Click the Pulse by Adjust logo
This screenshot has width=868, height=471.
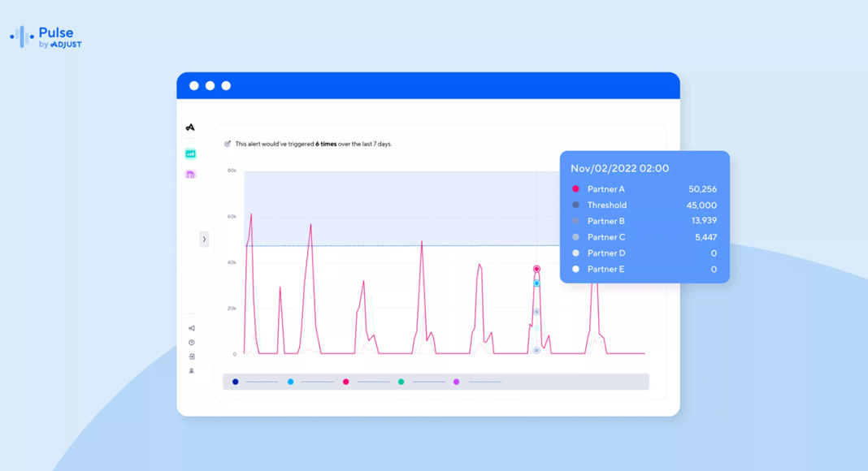coord(46,37)
